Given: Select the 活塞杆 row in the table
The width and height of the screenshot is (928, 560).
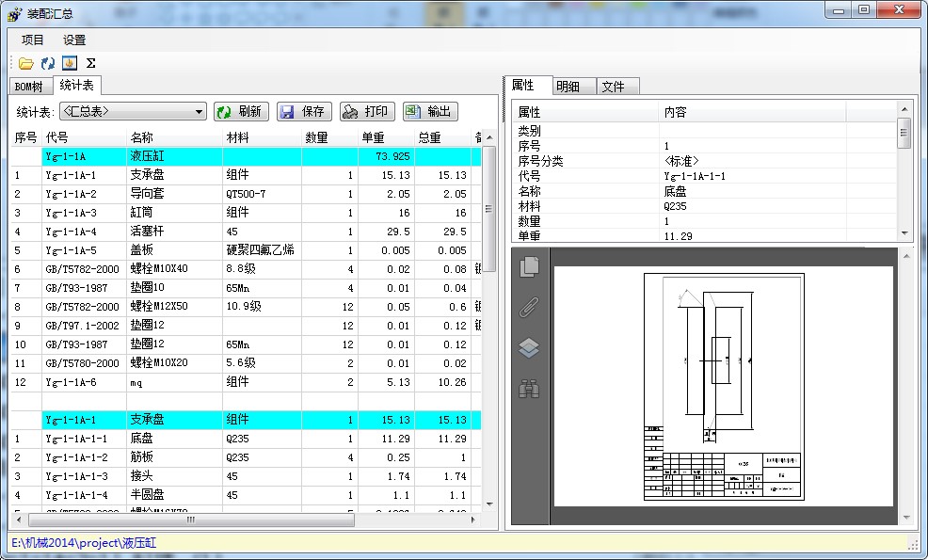Looking at the screenshot, I should 151,232.
